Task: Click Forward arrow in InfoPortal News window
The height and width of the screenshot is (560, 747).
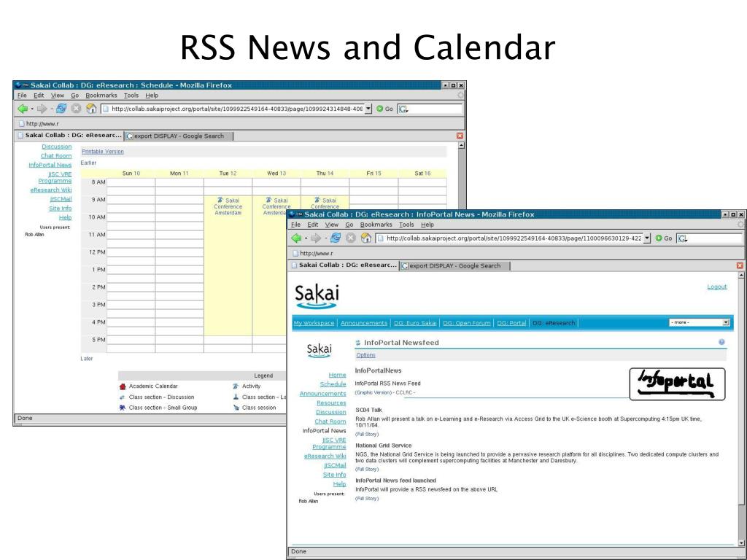Action: 316,238
